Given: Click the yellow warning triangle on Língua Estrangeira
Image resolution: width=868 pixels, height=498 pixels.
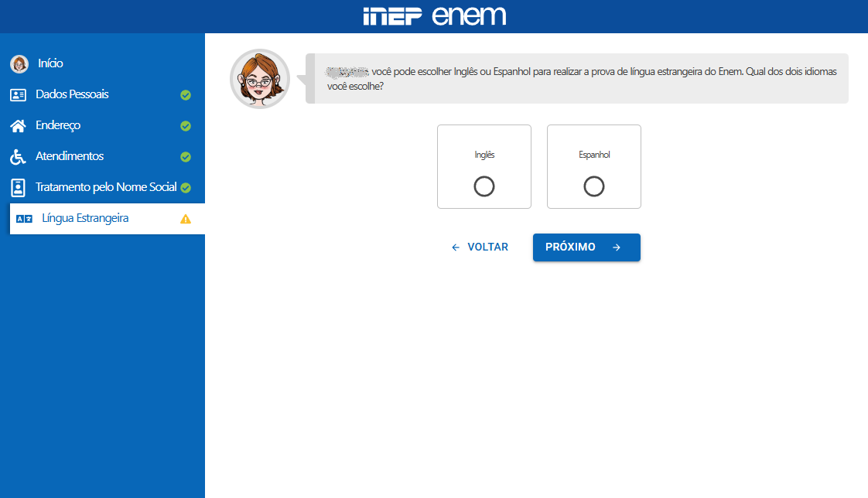Looking at the screenshot, I should pos(185,219).
